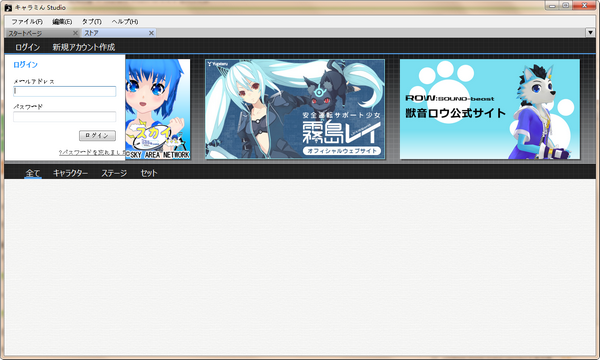
Task: Click 新規アカウント作成 to create an account
Action: [84, 47]
